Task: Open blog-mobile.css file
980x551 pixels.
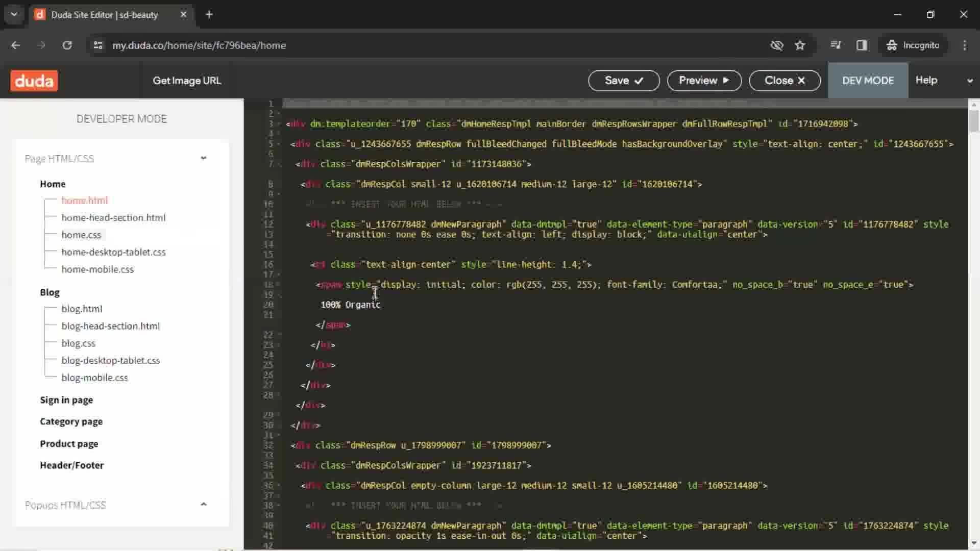Action: (x=94, y=378)
